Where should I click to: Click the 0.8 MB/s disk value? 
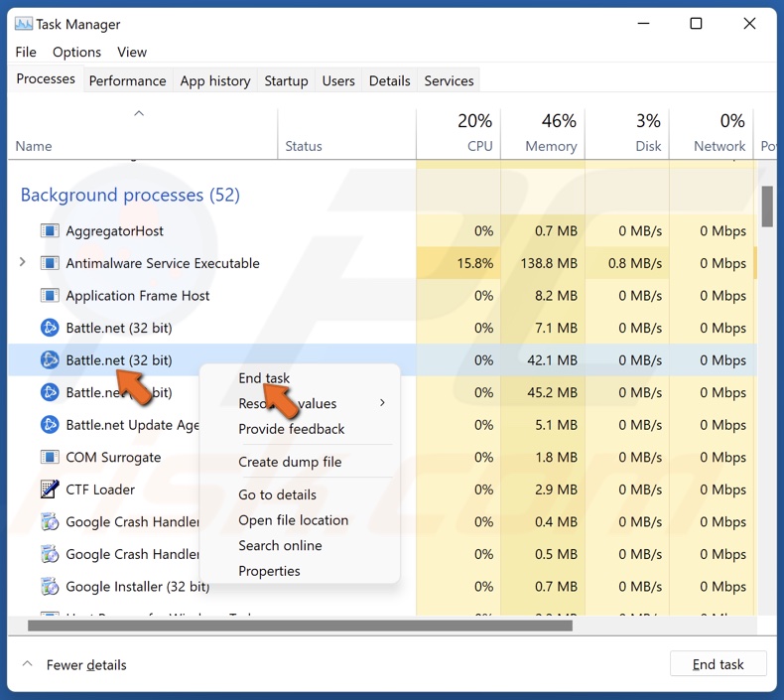point(634,263)
